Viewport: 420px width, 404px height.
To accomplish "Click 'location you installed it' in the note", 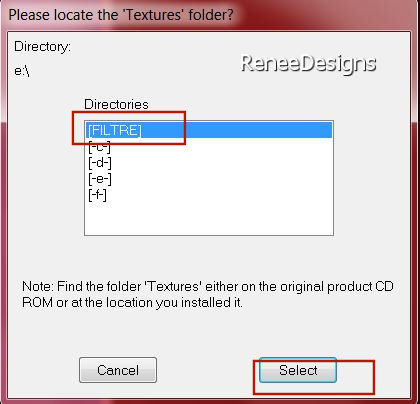I will (x=173, y=303).
